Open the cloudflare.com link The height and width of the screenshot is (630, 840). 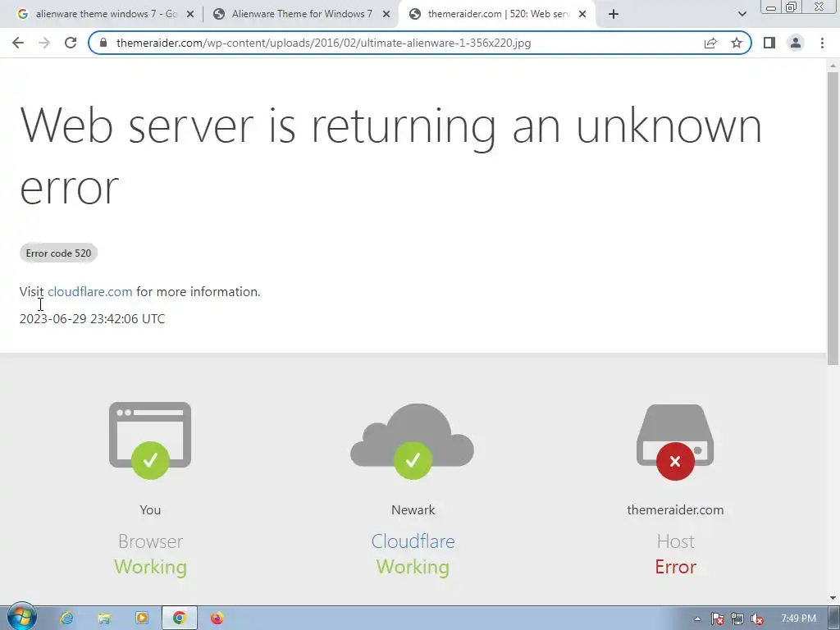pyautogui.click(x=90, y=292)
